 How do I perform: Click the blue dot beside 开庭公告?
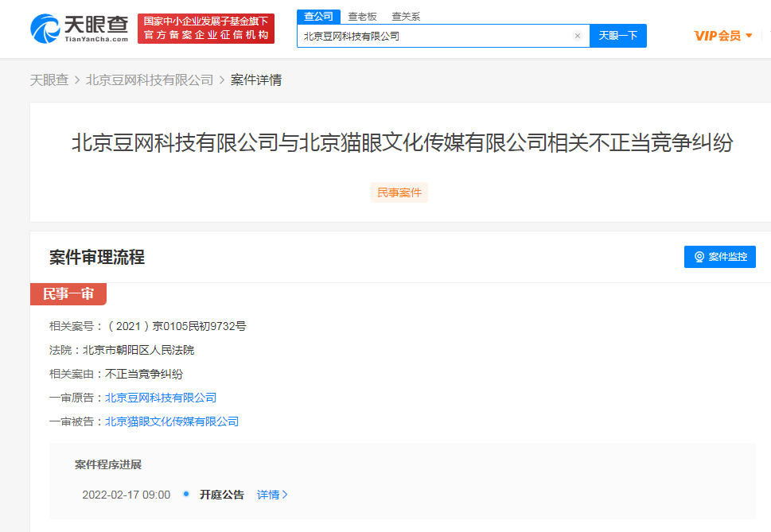[186, 494]
